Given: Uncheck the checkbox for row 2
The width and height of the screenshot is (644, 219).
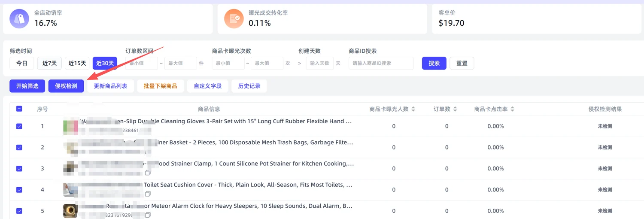Looking at the screenshot, I should (19, 147).
